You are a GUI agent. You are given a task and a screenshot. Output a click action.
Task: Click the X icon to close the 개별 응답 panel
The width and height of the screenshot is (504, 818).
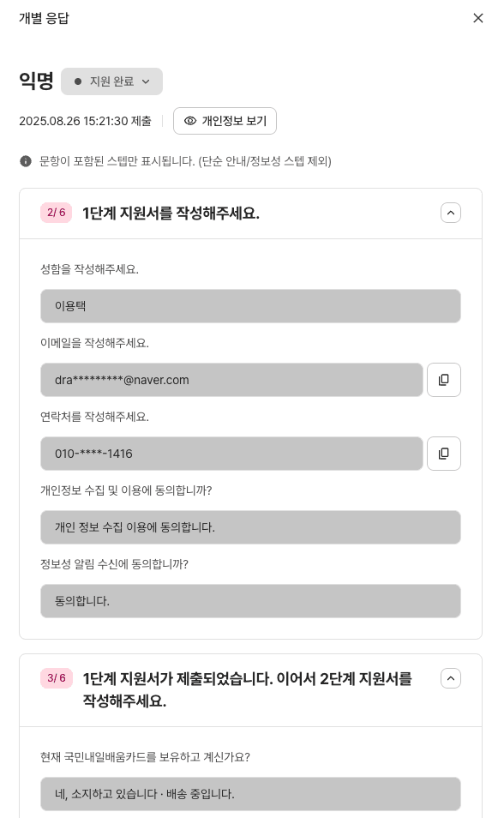coord(478,18)
